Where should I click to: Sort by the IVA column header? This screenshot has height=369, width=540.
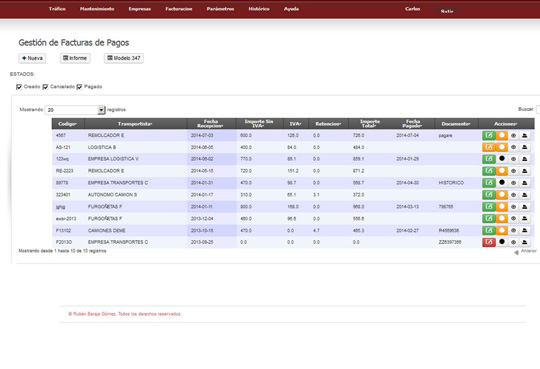[x=295, y=124]
